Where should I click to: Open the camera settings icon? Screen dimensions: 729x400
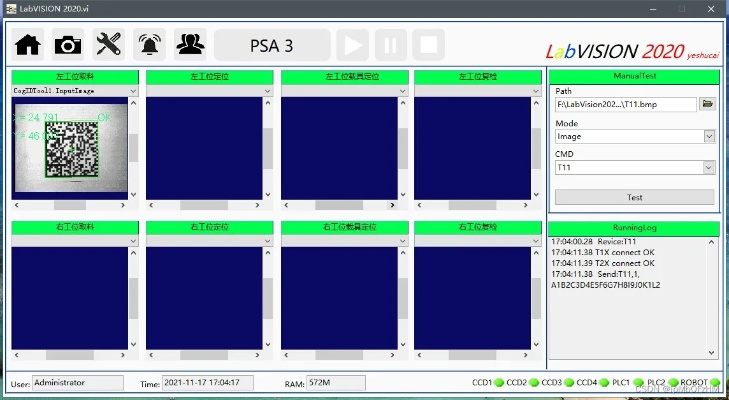point(68,44)
